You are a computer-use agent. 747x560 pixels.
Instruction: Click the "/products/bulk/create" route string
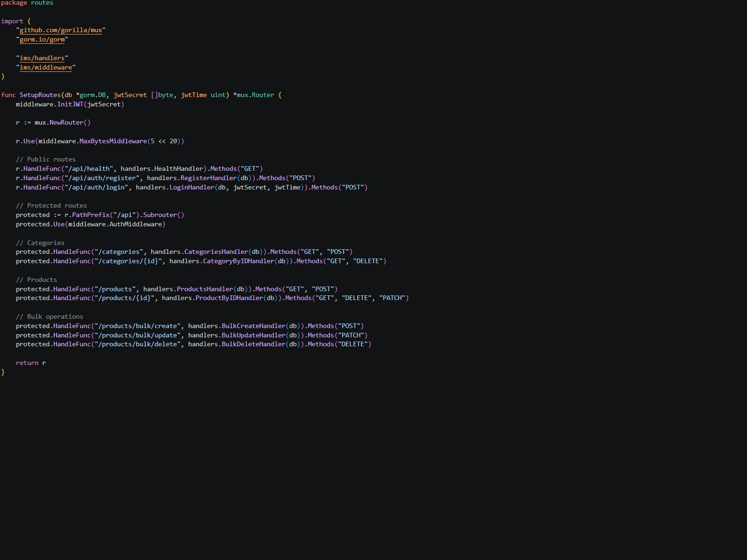click(x=137, y=326)
